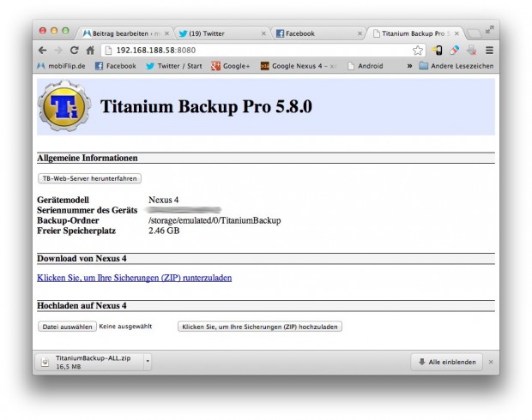Click the Gerätemodell label
This screenshot has height=420, width=532.
pos(63,200)
